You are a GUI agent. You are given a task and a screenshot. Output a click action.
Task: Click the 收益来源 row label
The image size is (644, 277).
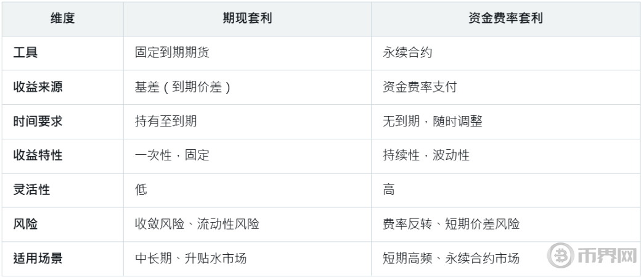38,87
